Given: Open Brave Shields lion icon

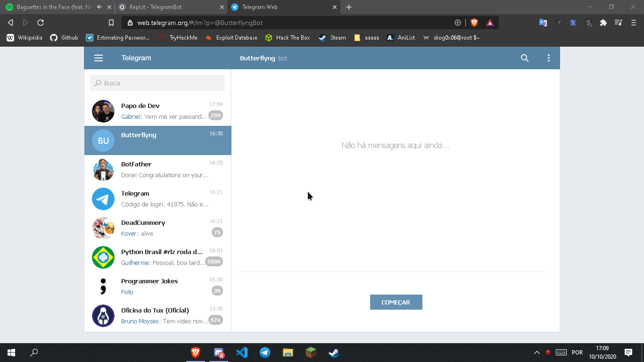Looking at the screenshot, I should click(x=474, y=23).
